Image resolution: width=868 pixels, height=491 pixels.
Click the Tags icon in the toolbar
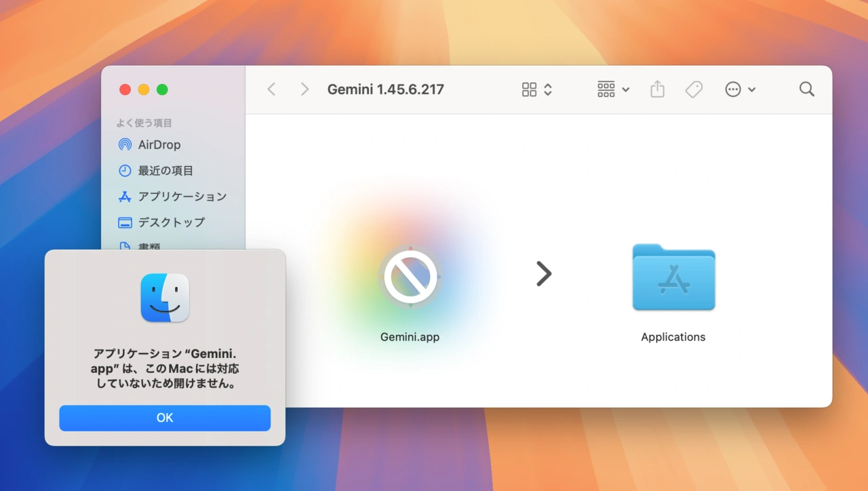(x=693, y=89)
